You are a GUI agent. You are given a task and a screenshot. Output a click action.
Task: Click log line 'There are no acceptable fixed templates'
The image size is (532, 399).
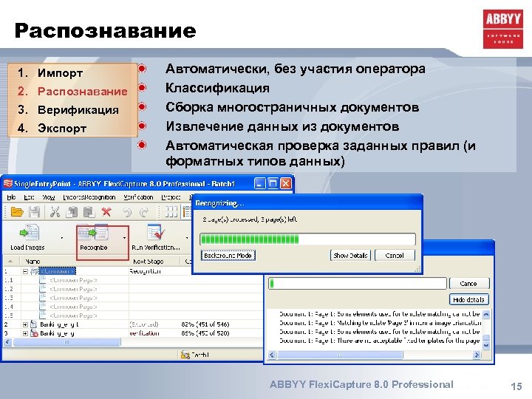click(380, 341)
